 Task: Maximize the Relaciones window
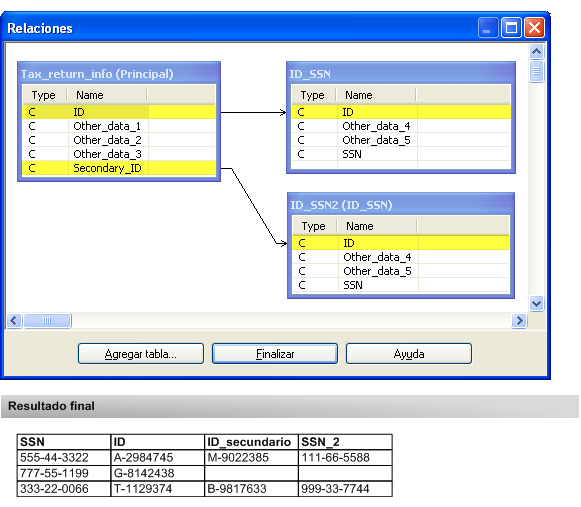[511, 28]
